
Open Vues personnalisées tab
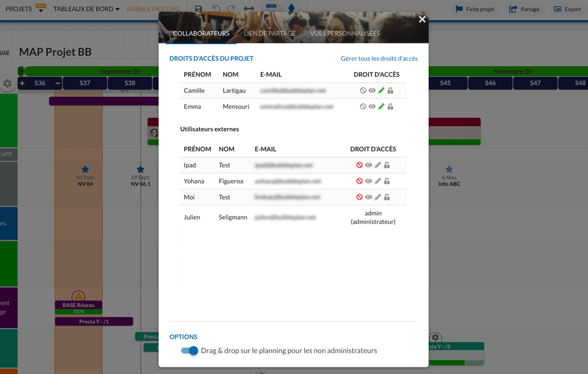(345, 34)
